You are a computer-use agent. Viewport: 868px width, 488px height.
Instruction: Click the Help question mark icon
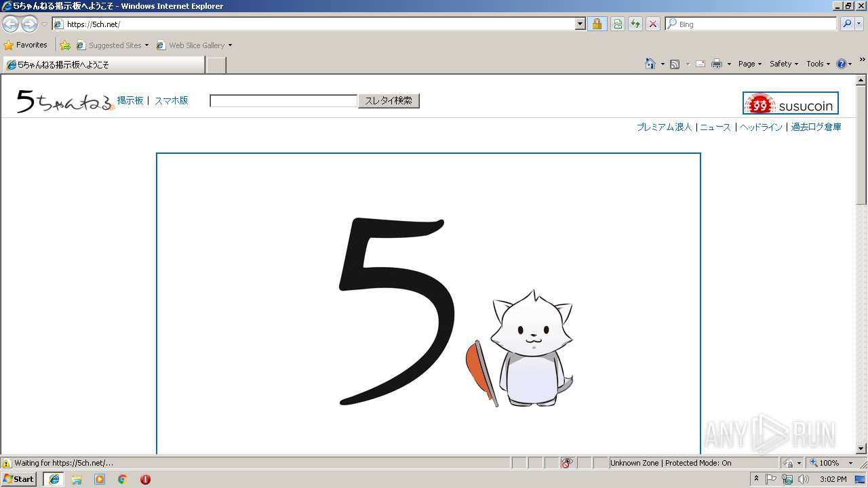tap(842, 64)
